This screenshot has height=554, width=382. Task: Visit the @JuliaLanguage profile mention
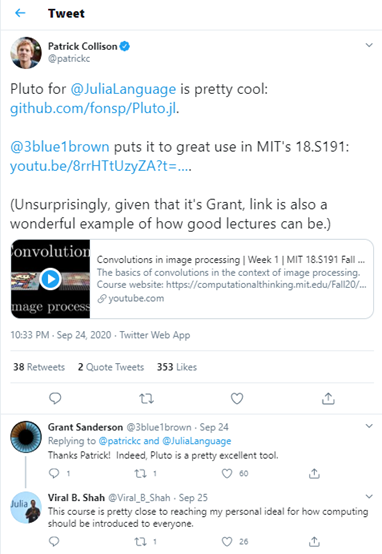pos(123,89)
